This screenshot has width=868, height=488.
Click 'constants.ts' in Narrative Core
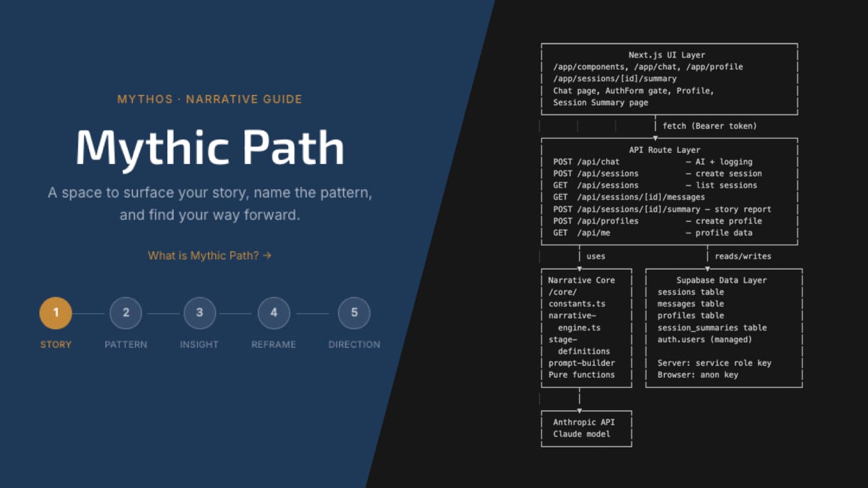click(577, 304)
